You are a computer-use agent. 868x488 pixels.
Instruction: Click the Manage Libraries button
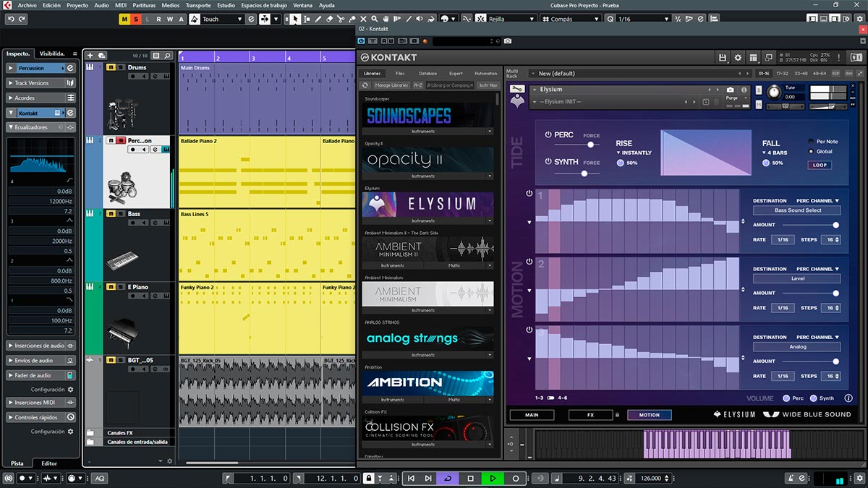tap(391, 85)
